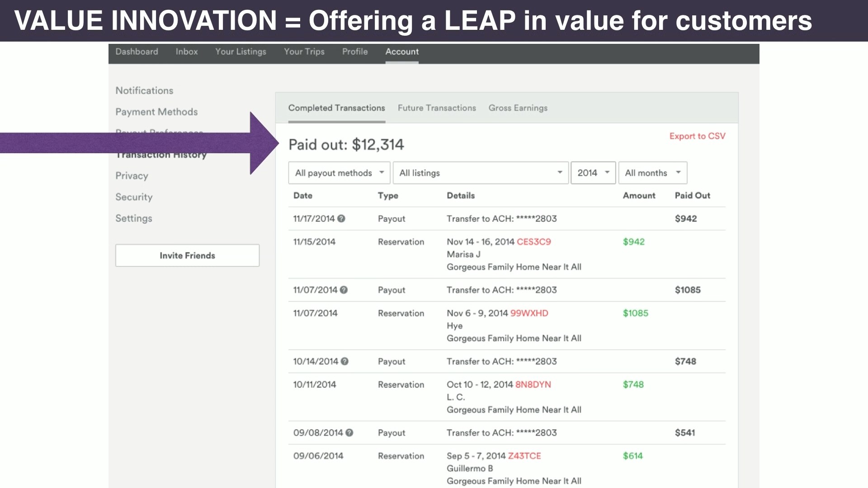Viewport: 868px width, 488px height.
Task: Open reservation code 99WXHD
Action: click(529, 314)
